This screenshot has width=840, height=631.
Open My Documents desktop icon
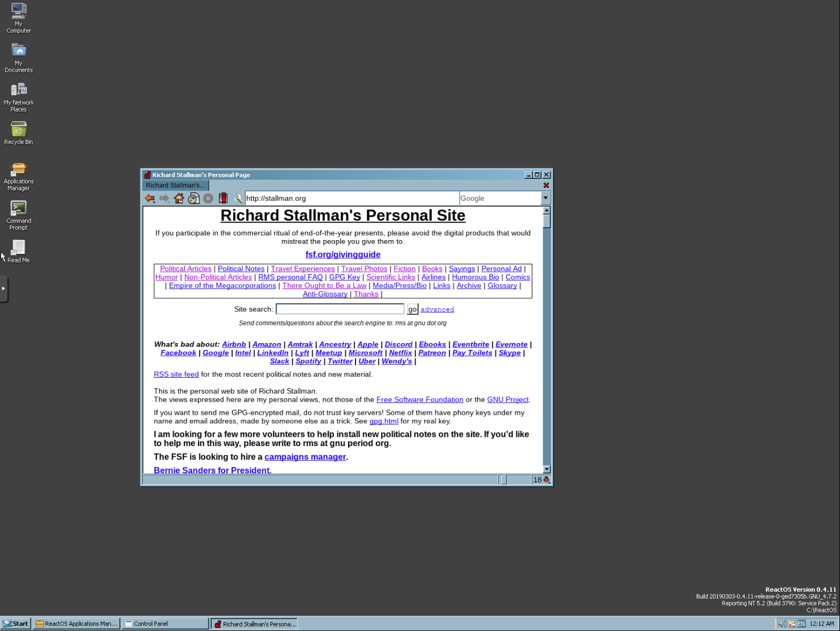[x=19, y=57]
